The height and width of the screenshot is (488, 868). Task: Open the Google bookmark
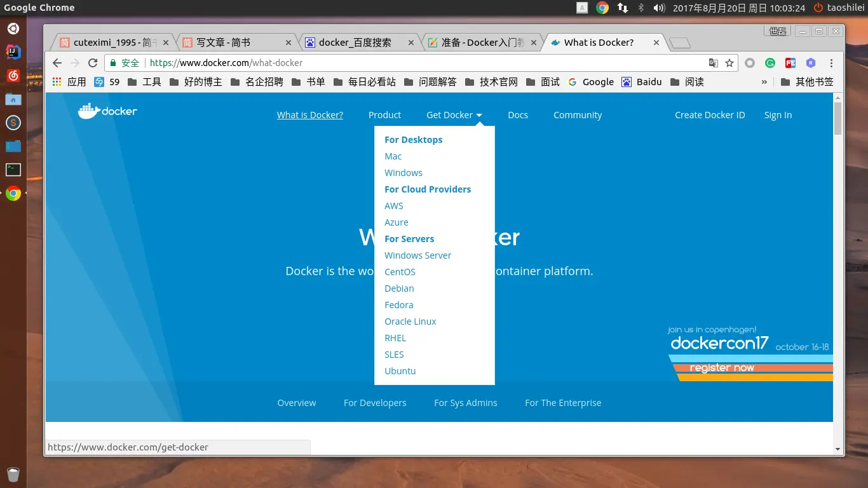coord(591,82)
